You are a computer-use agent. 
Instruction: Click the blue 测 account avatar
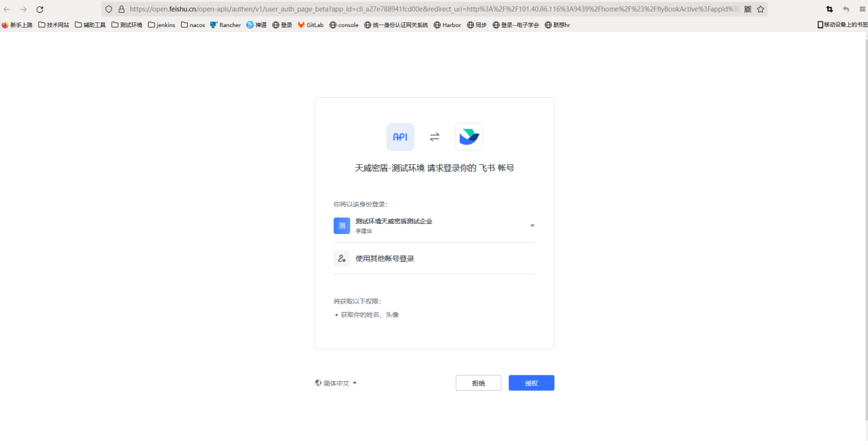342,225
